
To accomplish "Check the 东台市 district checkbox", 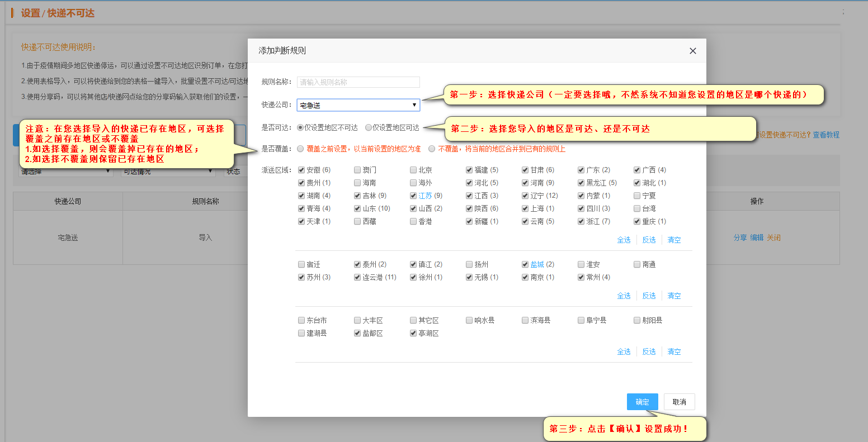I will tap(302, 320).
